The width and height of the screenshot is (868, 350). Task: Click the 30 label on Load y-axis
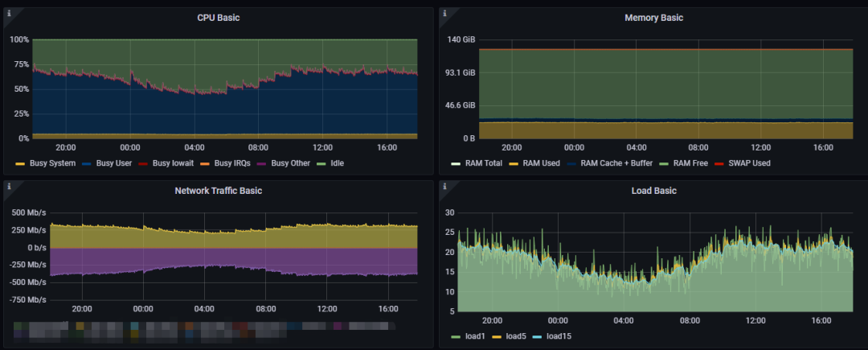[450, 212]
